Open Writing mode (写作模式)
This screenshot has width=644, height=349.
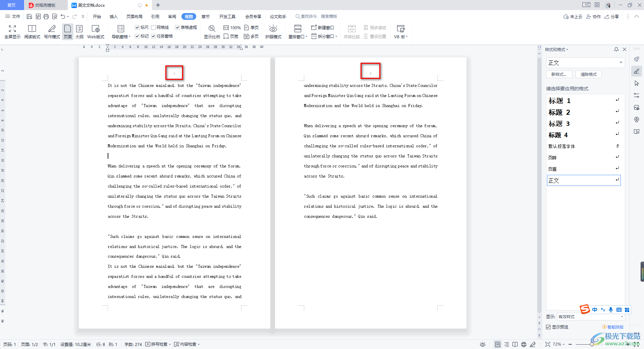point(52,32)
